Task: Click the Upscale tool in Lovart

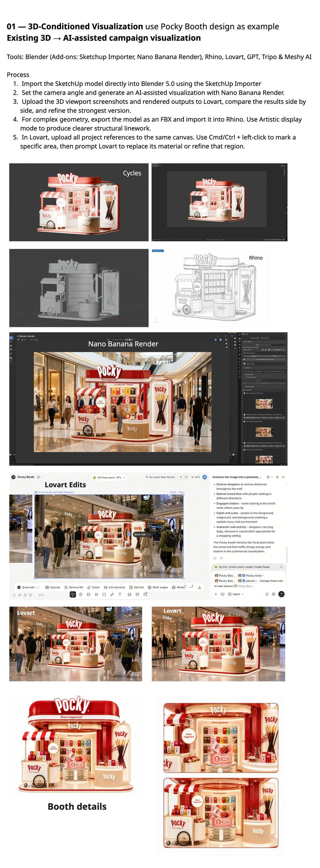Action: click(53, 587)
